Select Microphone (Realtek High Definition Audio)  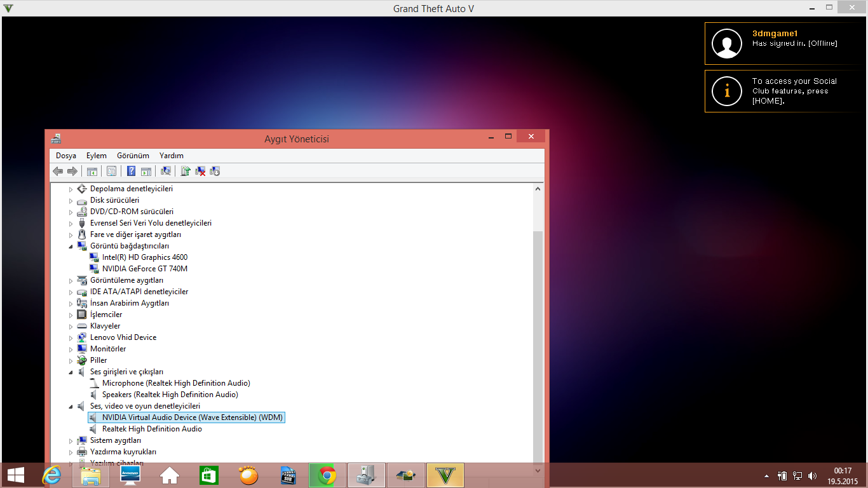(x=176, y=383)
